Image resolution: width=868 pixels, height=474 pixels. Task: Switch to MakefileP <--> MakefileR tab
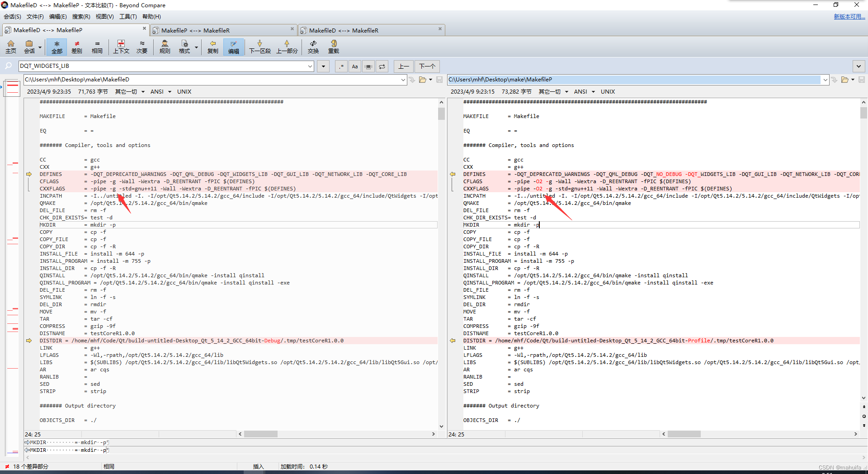click(223, 30)
